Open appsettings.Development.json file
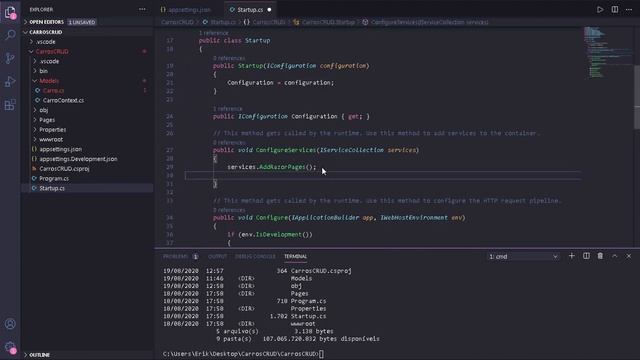Screen dimensions: 640x360 tap(87, 159)
